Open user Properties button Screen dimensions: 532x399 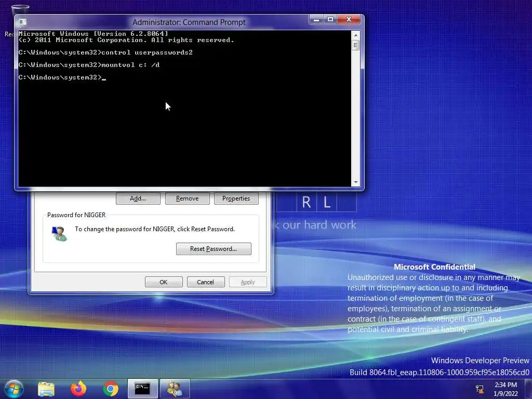click(x=236, y=198)
